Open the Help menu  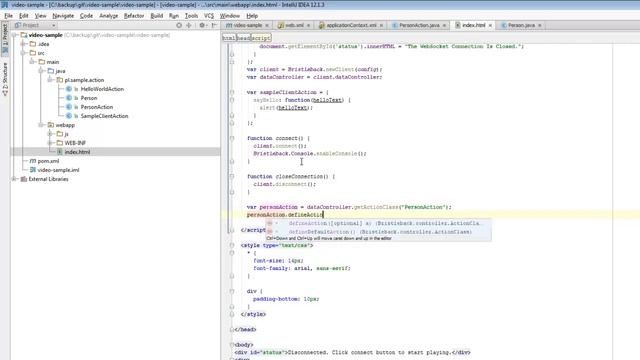pyautogui.click(x=252, y=16)
